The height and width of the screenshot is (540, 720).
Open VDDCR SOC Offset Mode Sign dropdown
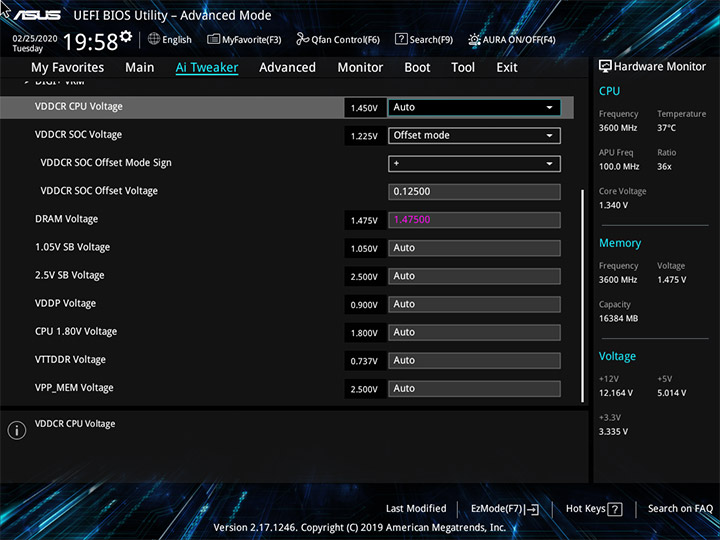pyautogui.click(x=474, y=164)
